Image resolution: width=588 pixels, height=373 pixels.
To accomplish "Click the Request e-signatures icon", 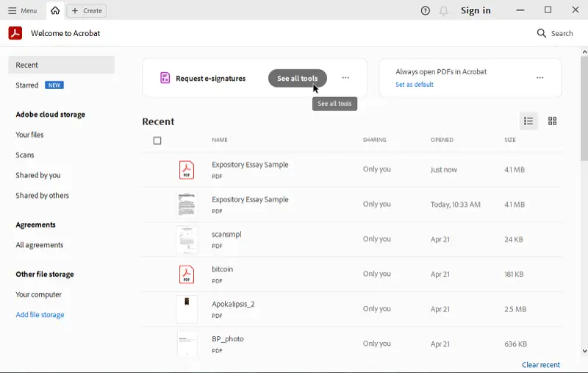I will [165, 78].
